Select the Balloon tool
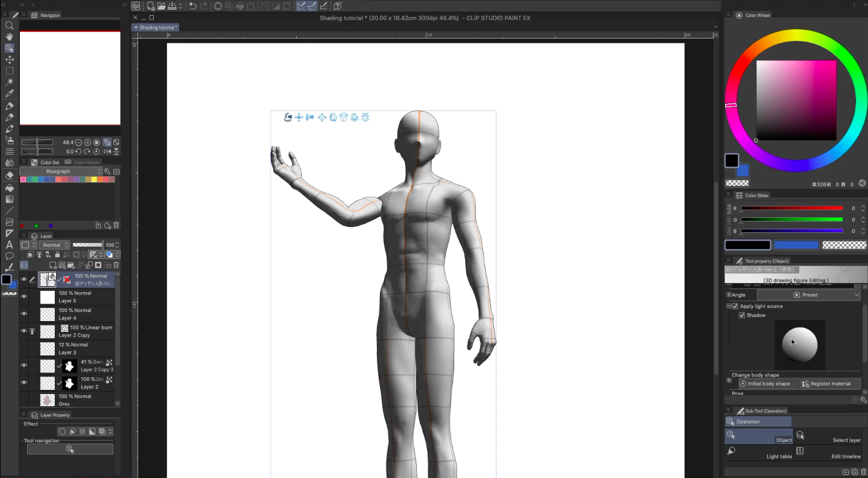 (x=10, y=256)
